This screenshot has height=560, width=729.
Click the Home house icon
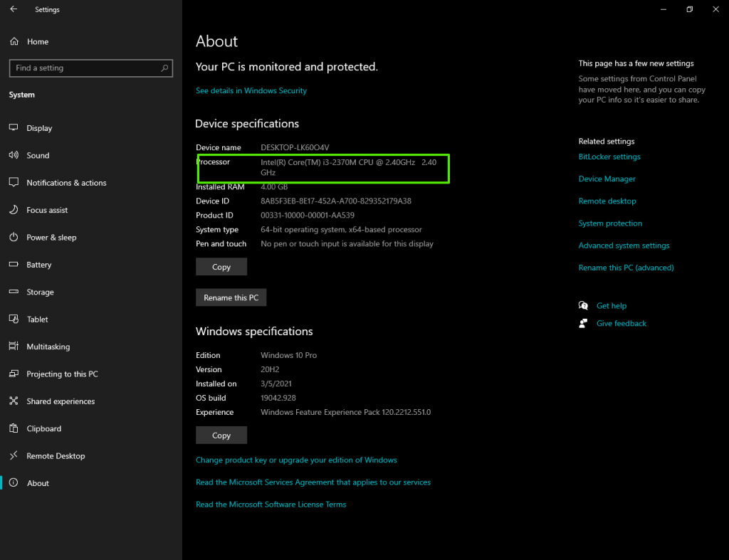tap(14, 41)
